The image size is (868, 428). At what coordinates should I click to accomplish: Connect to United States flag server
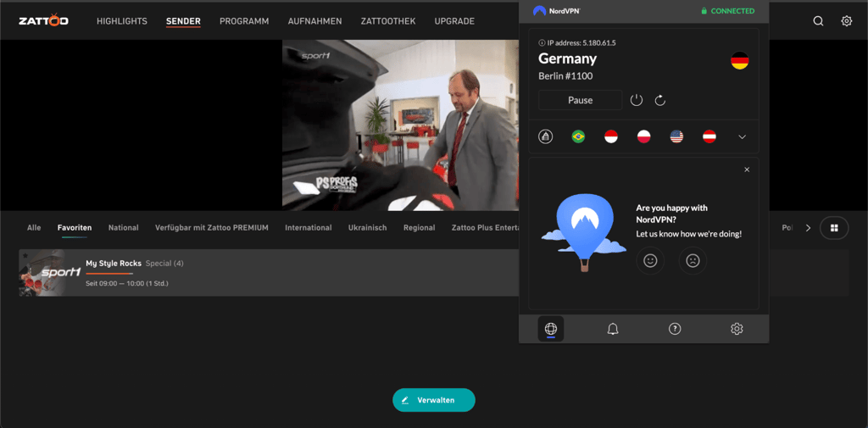[x=676, y=136]
